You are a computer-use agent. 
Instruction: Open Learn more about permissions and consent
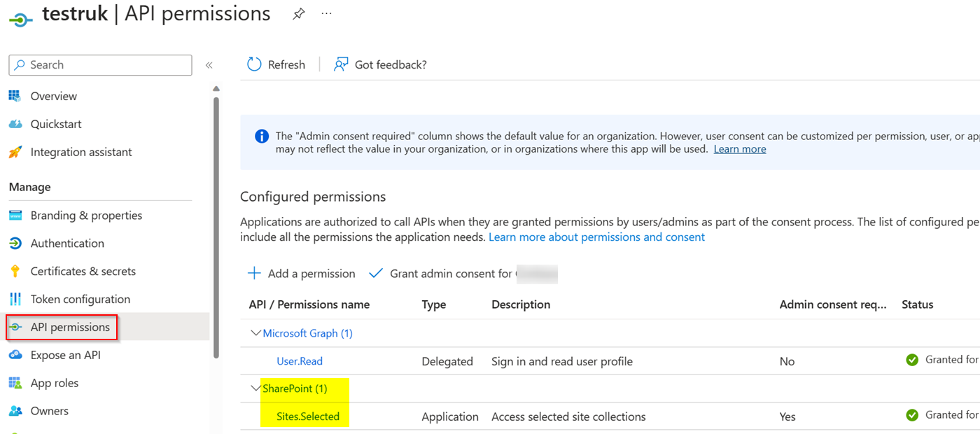coord(596,237)
